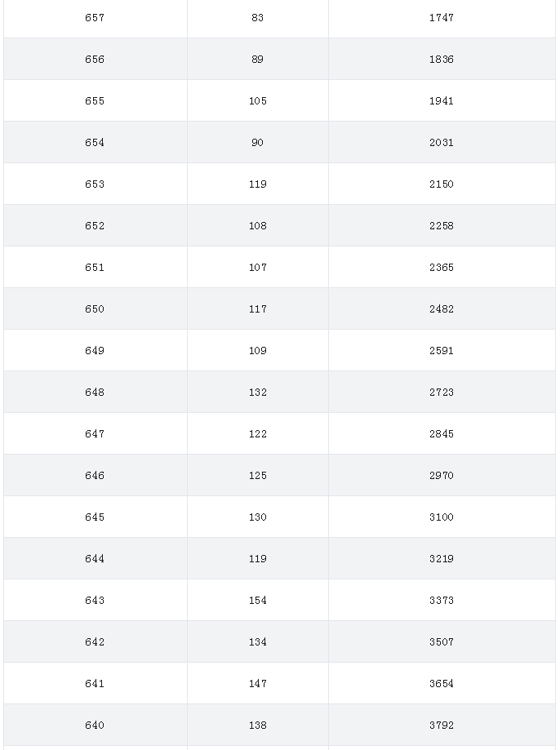Click the score cell 654
Screen dimensions: 560x750
(x=95, y=143)
